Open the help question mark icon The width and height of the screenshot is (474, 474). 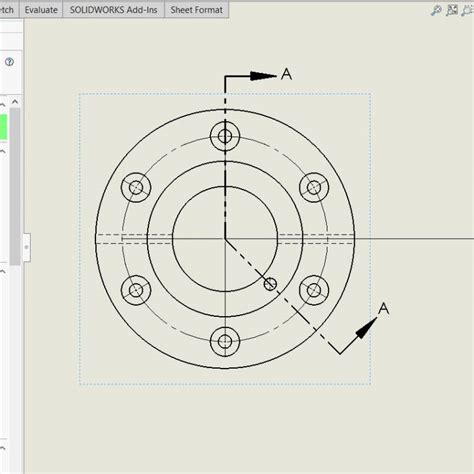coord(9,62)
